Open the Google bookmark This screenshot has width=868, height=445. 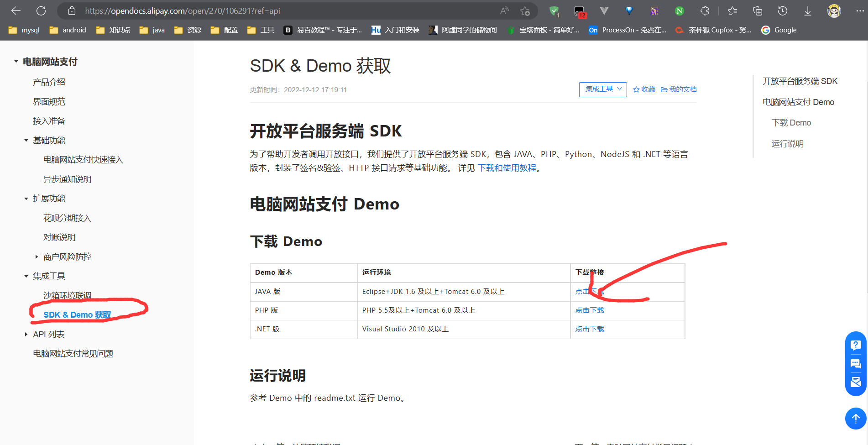pos(779,30)
